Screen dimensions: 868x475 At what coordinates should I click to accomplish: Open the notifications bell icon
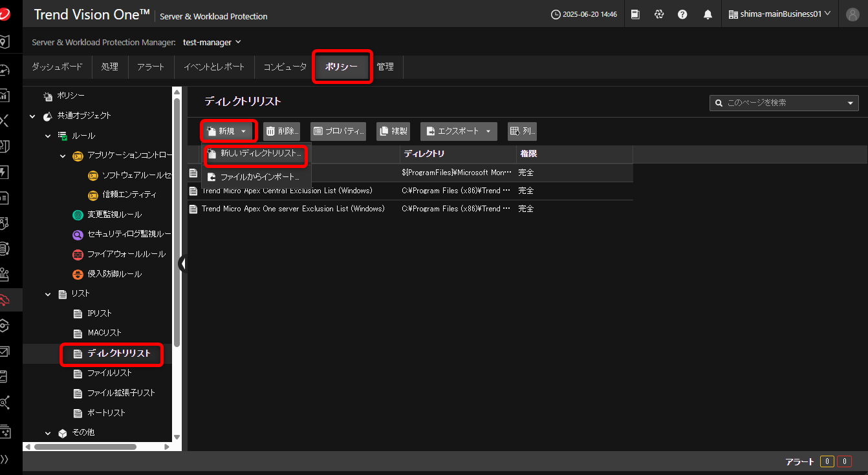pos(708,14)
